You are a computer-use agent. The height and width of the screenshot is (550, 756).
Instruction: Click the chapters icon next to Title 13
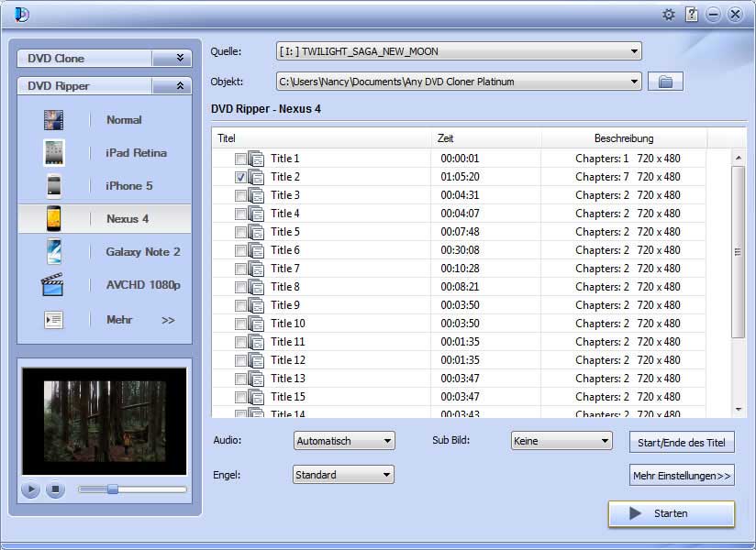(x=256, y=378)
